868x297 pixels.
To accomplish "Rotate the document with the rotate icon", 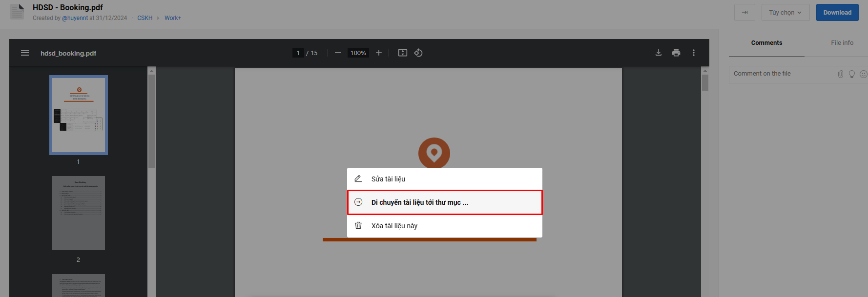I will [x=418, y=53].
